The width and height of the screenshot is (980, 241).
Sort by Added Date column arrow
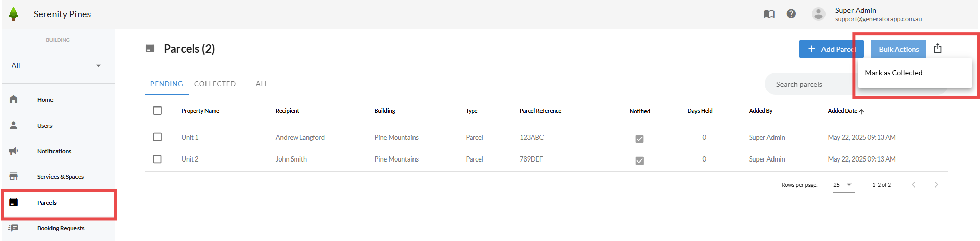861,111
